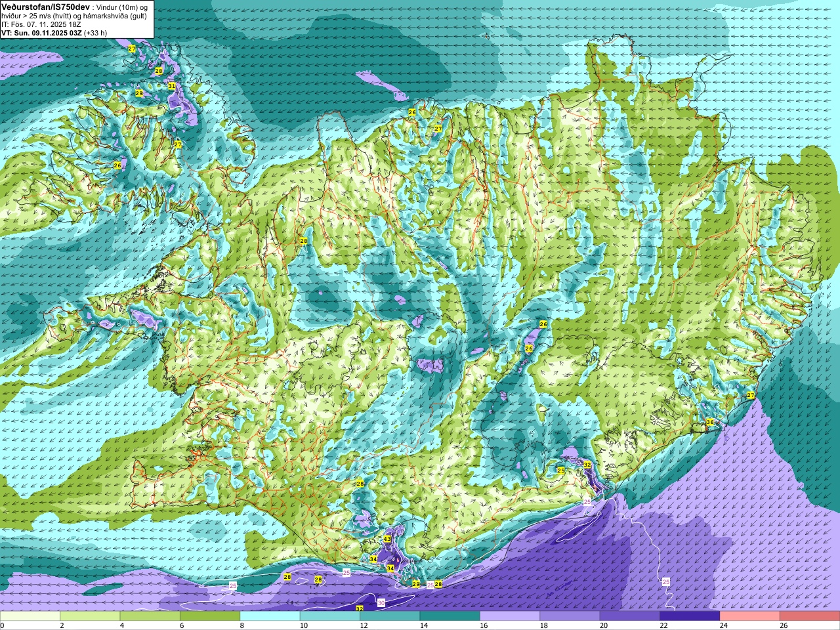Click the "Vindur (10m) og" header text
The height and width of the screenshot is (630, 840).
point(123,7)
